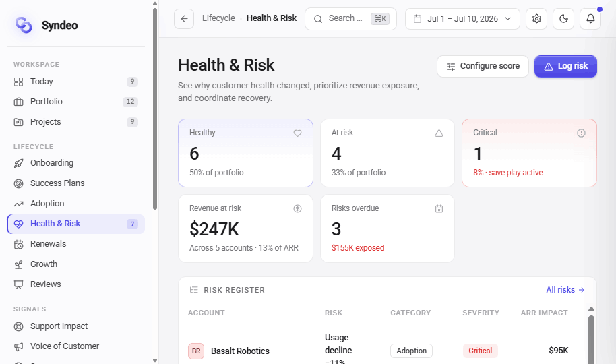
Task: Follow the All risks link
Action: click(565, 290)
